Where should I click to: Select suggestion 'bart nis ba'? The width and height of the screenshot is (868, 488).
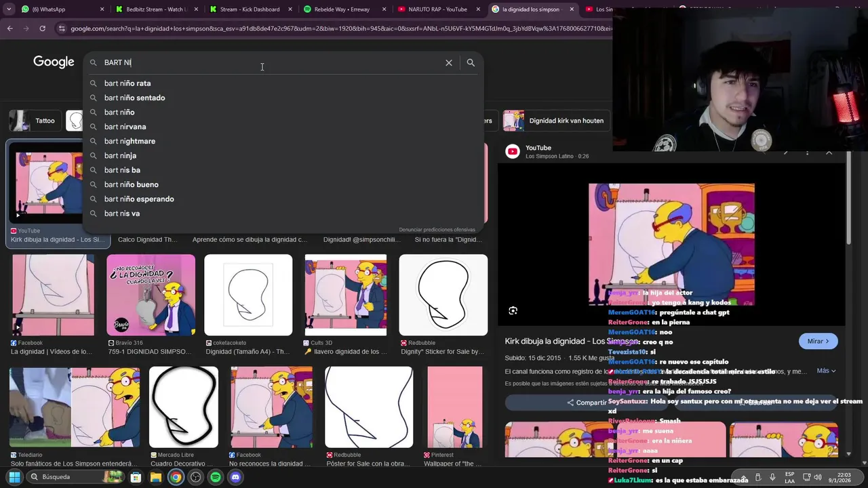pos(283,170)
